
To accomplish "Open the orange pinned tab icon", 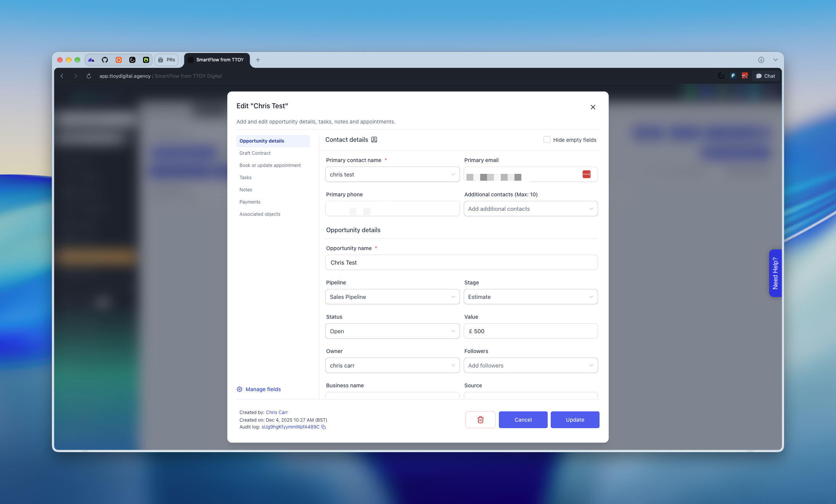I will pos(119,60).
